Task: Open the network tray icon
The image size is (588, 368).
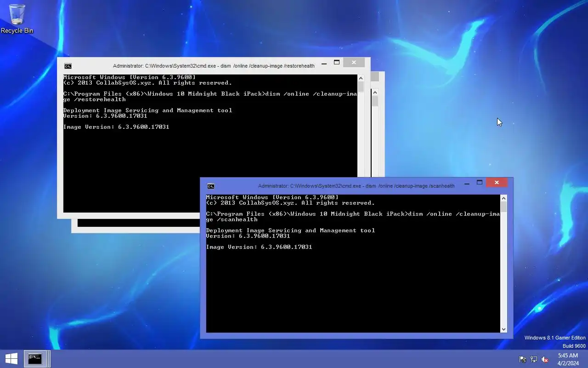Action: (x=534, y=359)
